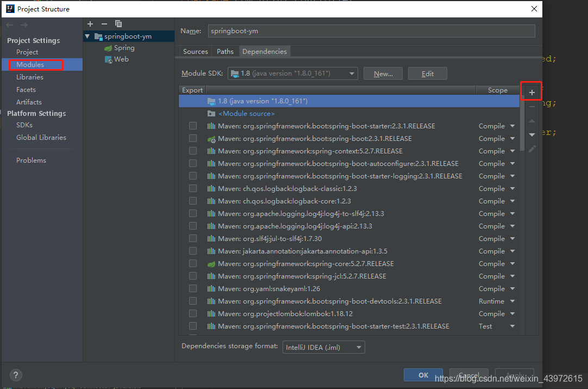588x389 pixels.
Task: Click the dependencies list vertical scrollbar
Action: 522,124
